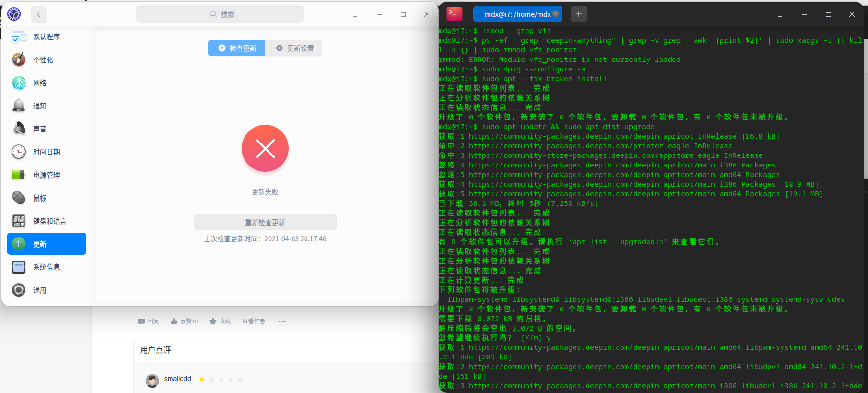The height and width of the screenshot is (393, 868).
Task: Click the '命中:2 ... printer eagle InRelease' line
Action: tap(586, 146)
